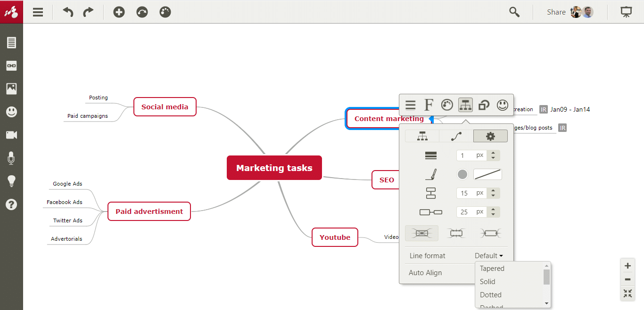644x310 pixels.
Task: Choose Tapered from line format list
Action: pos(492,269)
